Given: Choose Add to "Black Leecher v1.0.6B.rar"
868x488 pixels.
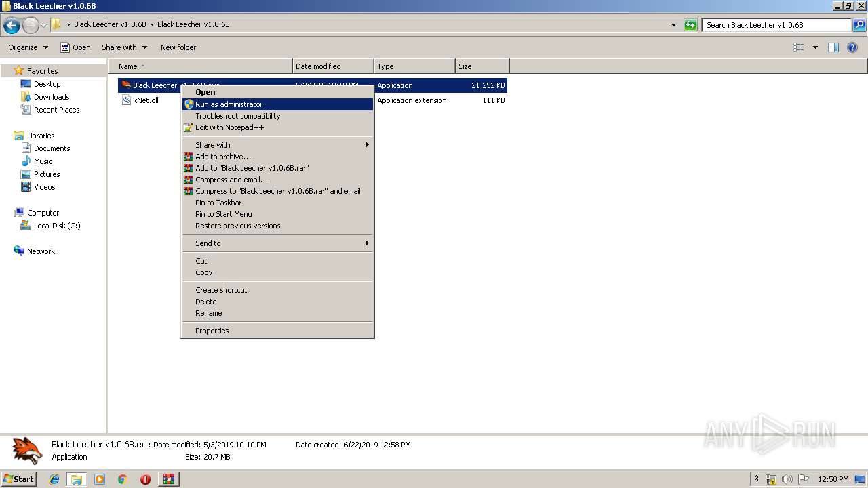Looking at the screenshot, I should [277, 168].
